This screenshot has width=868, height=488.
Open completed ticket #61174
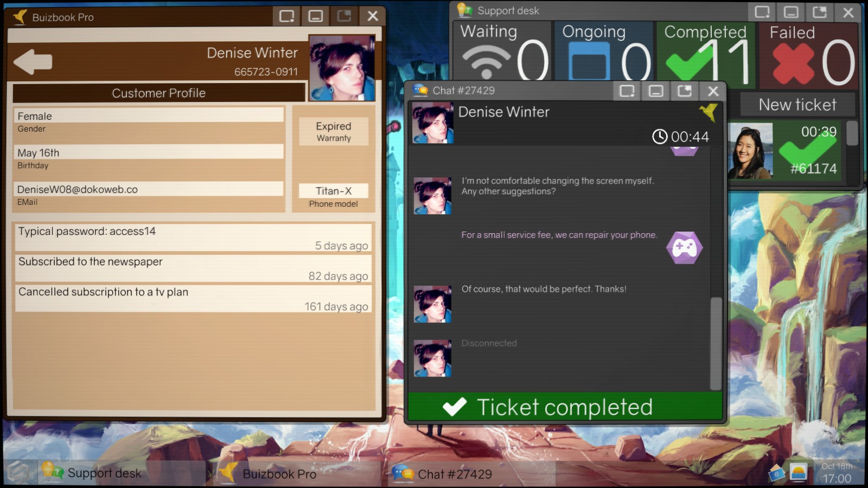point(786,150)
